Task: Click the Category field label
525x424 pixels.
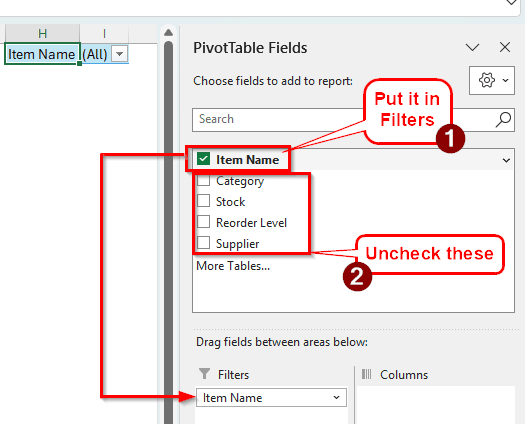Action: [x=240, y=181]
